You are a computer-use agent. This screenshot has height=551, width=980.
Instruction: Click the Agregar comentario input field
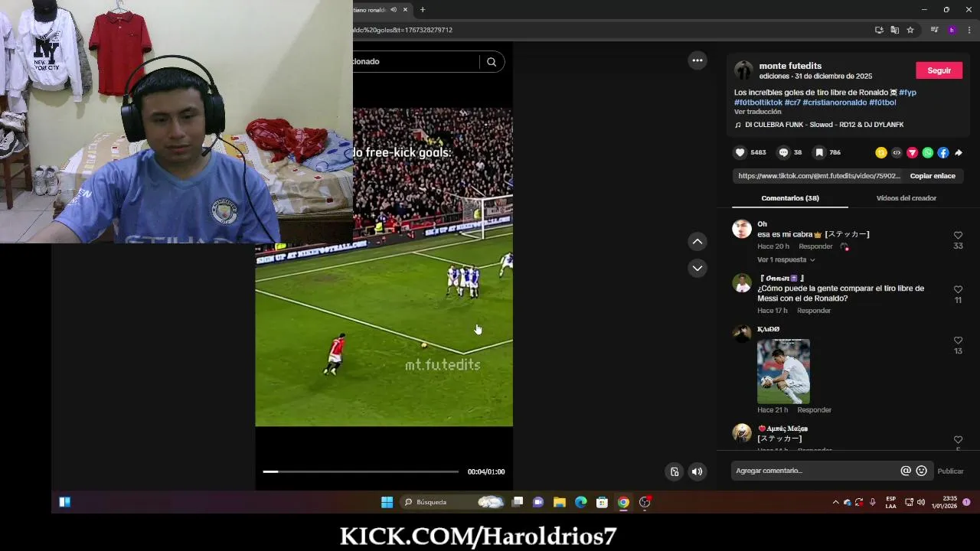coord(815,471)
